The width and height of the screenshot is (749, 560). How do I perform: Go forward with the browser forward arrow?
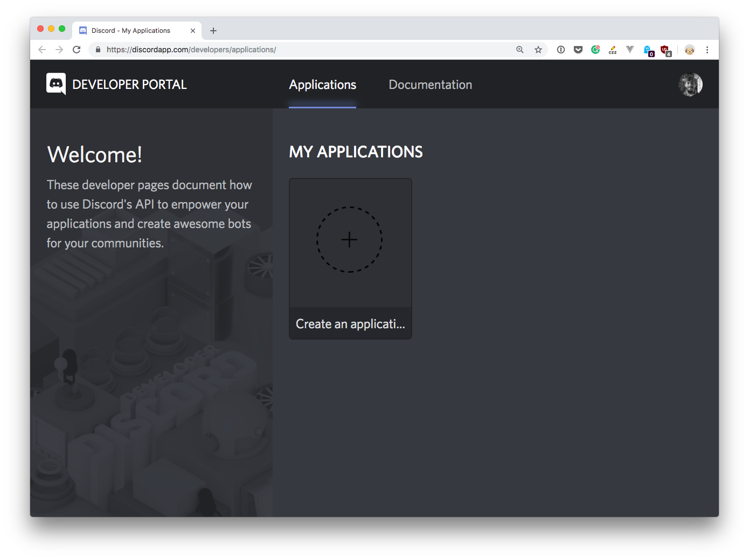[x=59, y=50]
